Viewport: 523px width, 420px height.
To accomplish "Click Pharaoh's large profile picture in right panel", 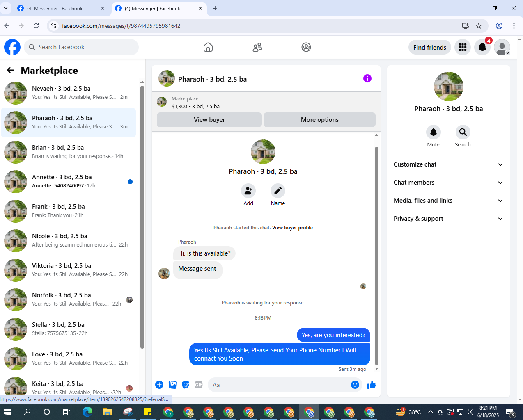I will tap(449, 87).
